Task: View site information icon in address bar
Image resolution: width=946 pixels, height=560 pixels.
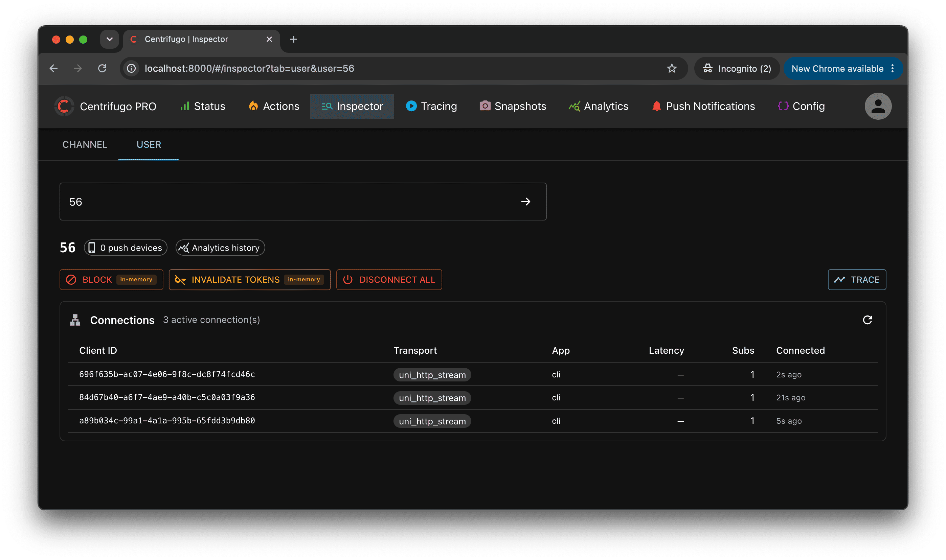Action: pyautogui.click(x=131, y=68)
